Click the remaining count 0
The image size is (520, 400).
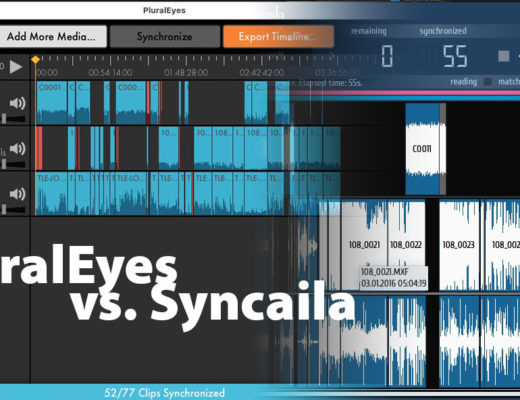coord(387,56)
